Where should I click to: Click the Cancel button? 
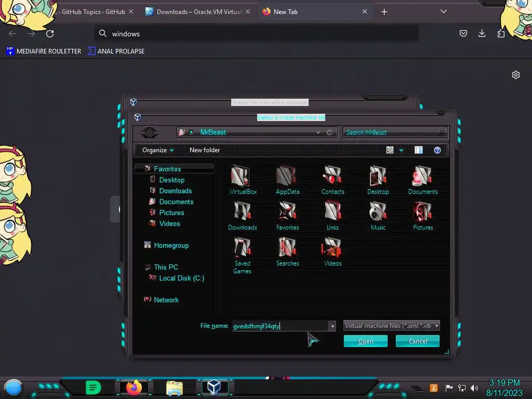click(417, 341)
